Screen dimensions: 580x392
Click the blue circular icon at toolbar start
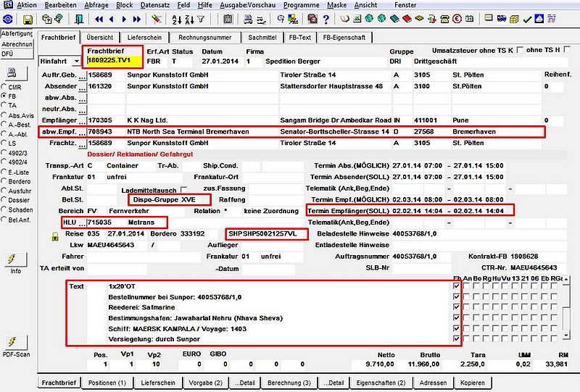coord(8,20)
